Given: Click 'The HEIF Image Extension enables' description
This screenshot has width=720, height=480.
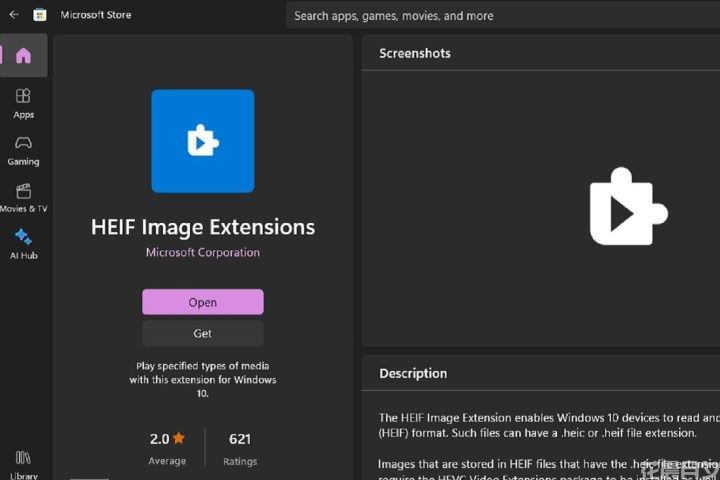Looking at the screenshot, I should click(x=549, y=425).
